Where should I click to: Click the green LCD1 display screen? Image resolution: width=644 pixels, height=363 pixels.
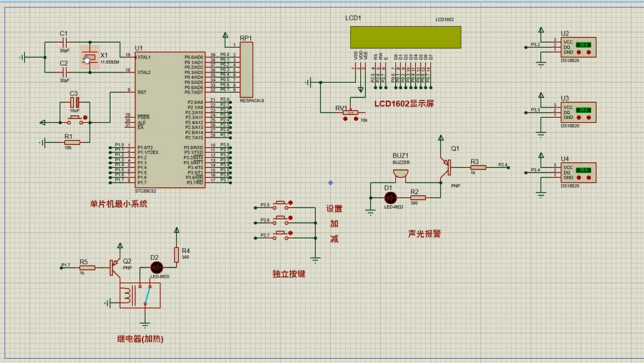point(405,37)
